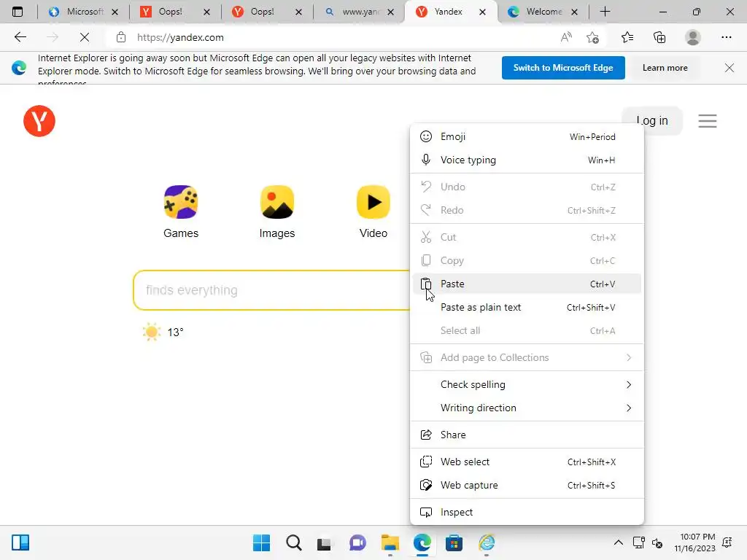747x560 pixels.
Task: Expand the Writing direction submenu
Action: click(527, 408)
